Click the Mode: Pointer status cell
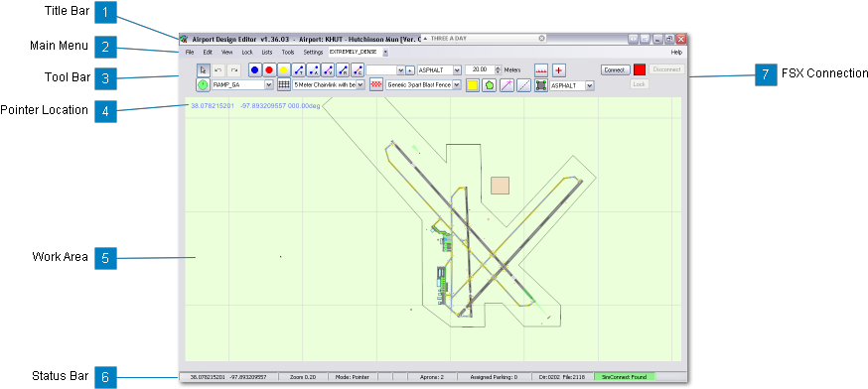The image size is (868, 389). 353,377
